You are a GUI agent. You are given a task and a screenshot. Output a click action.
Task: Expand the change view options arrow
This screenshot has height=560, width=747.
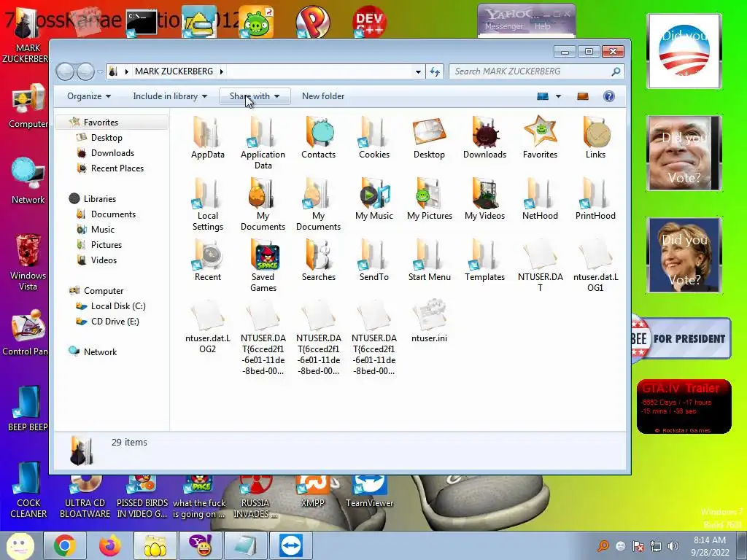point(558,96)
